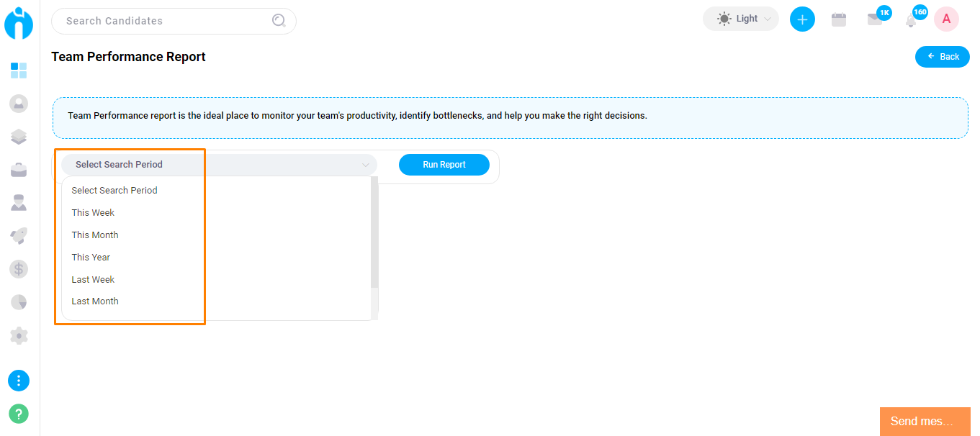
Task: Click the magnifier search icon
Action: (x=279, y=21)
